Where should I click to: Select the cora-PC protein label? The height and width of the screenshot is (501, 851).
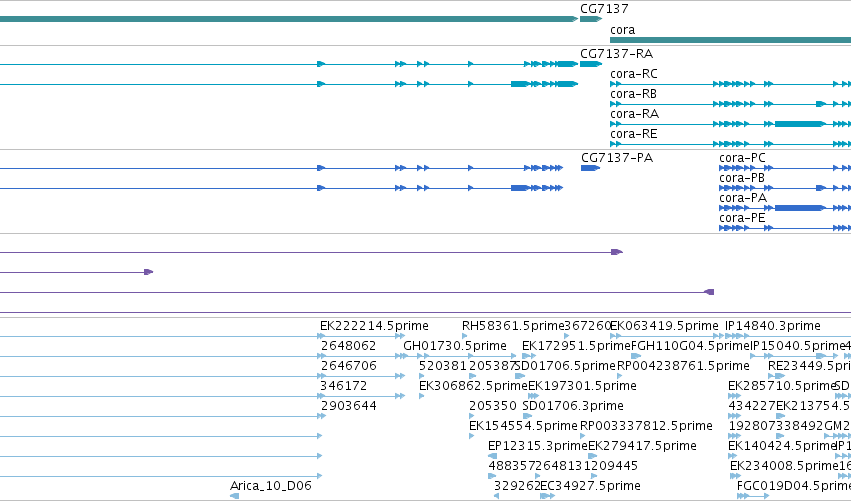point(742,158)
